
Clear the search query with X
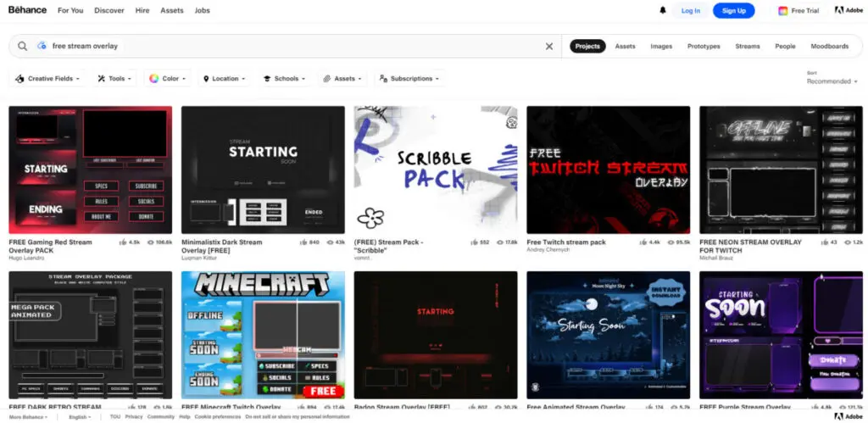point(549,47)
